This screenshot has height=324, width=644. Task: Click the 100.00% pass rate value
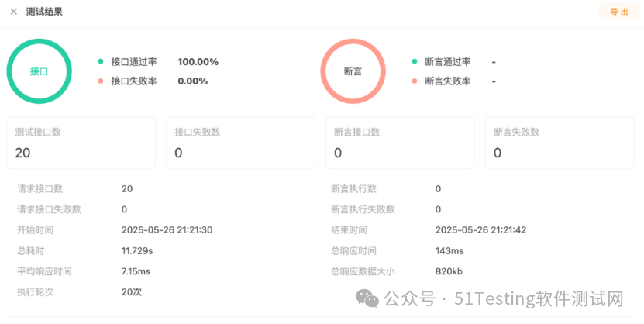(198, 61)
